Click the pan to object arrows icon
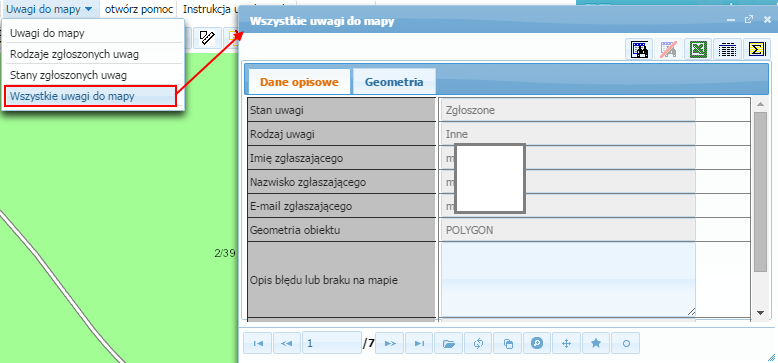Image resolution: width=778 pixels, height=363 pixels. pos(566,343)
